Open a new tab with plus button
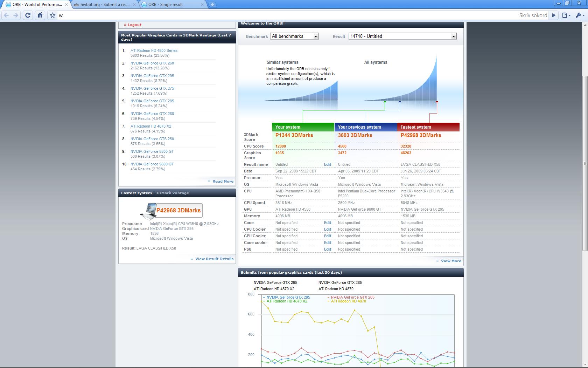This screenshot has width=588, height=368. tap(212, 5)
